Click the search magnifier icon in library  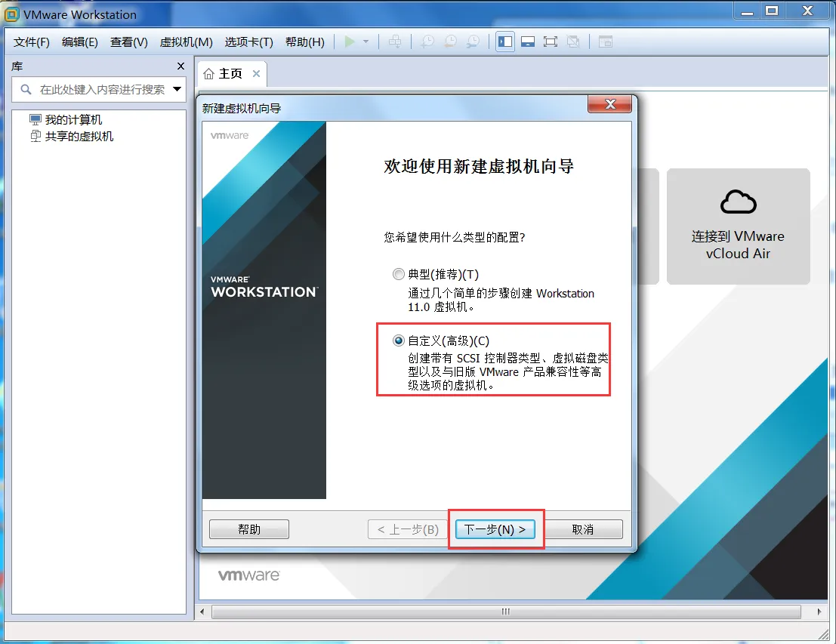[x=26, y=89]
